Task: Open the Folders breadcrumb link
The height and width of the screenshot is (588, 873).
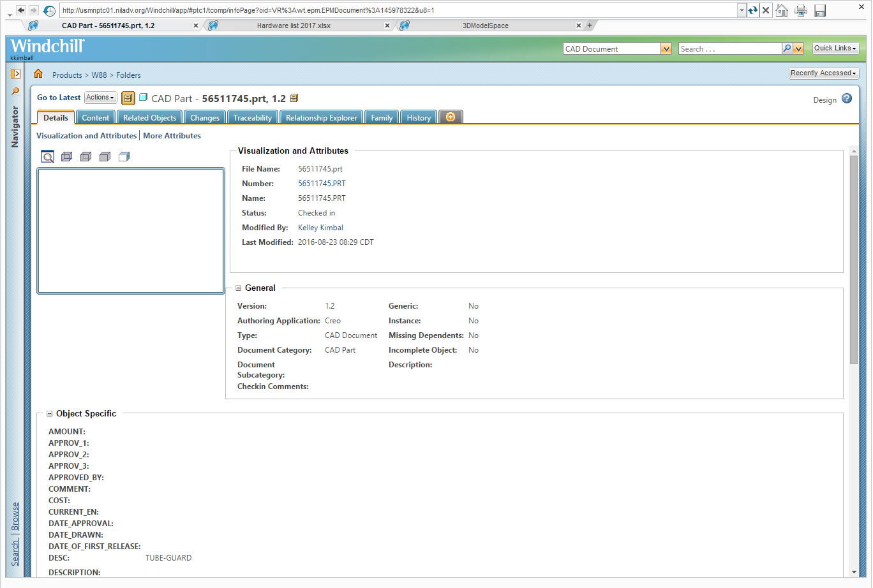Action: (128, 75)
